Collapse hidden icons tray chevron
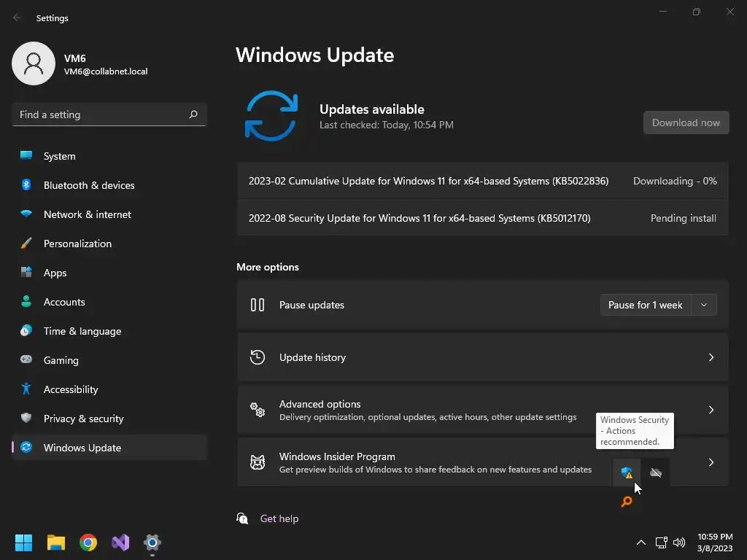747x560 pixels. click(641, 542)
